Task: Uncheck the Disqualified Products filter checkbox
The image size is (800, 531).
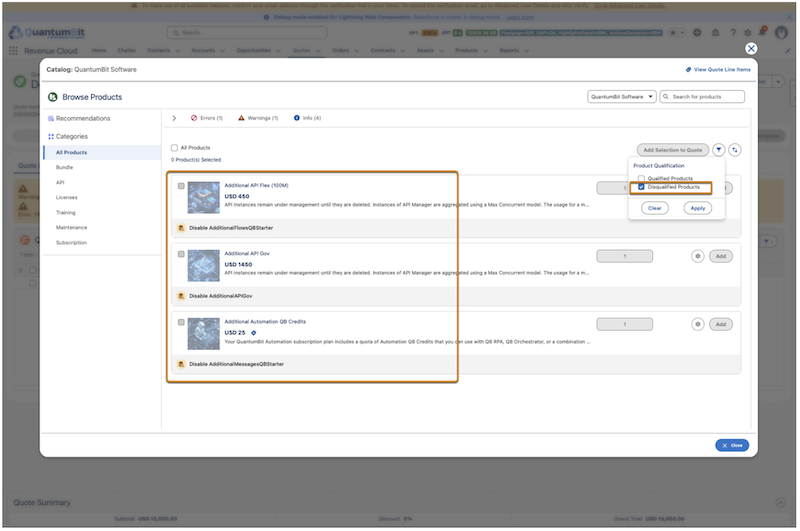Action: pos(641,187)
